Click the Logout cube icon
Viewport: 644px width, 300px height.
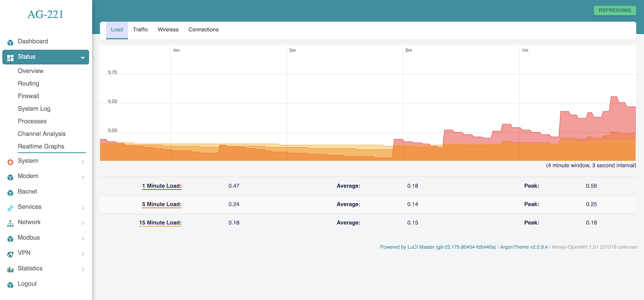pyautogui.click(x=10, y=285)
